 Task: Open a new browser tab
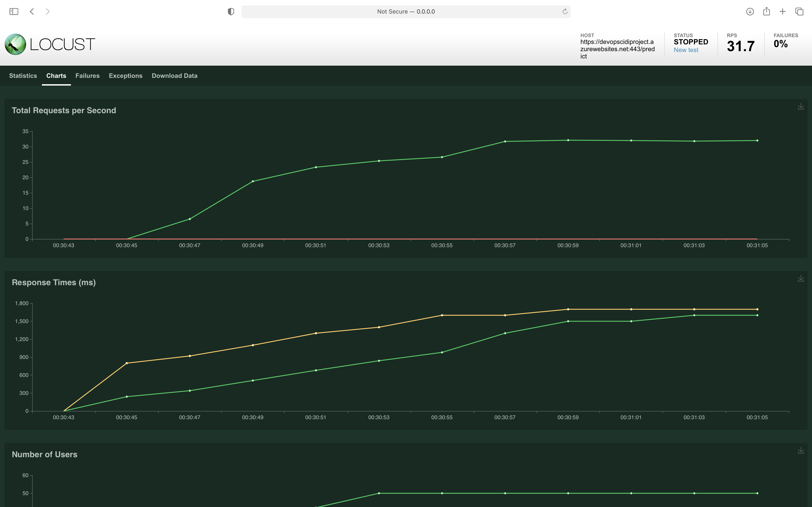coord(783,12)
